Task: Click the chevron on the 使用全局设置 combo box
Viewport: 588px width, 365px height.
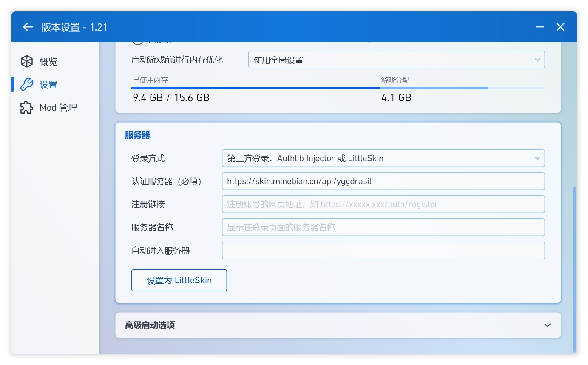Action: click(537, 60)
